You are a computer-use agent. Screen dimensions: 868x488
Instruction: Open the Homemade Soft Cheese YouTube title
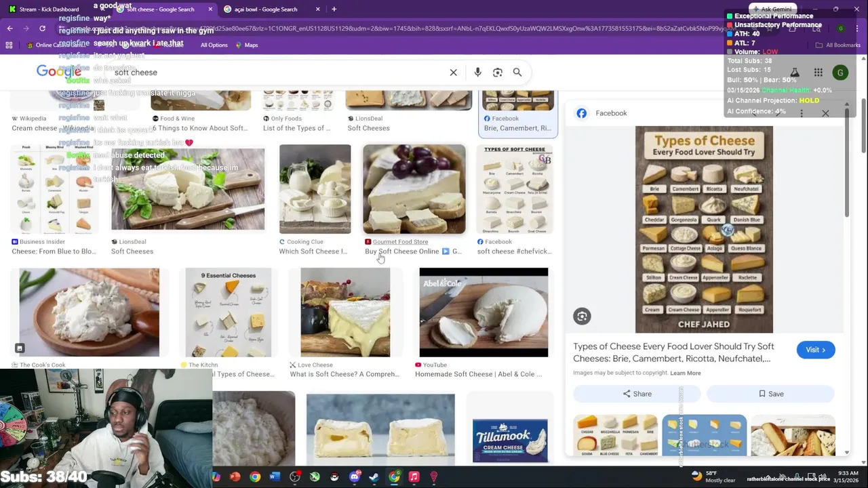coord(478,374)
